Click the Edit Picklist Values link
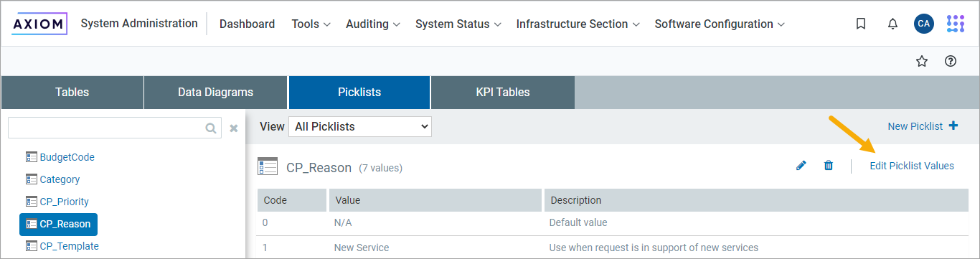This screenshot has height=259, width=980. coord(912,166)
